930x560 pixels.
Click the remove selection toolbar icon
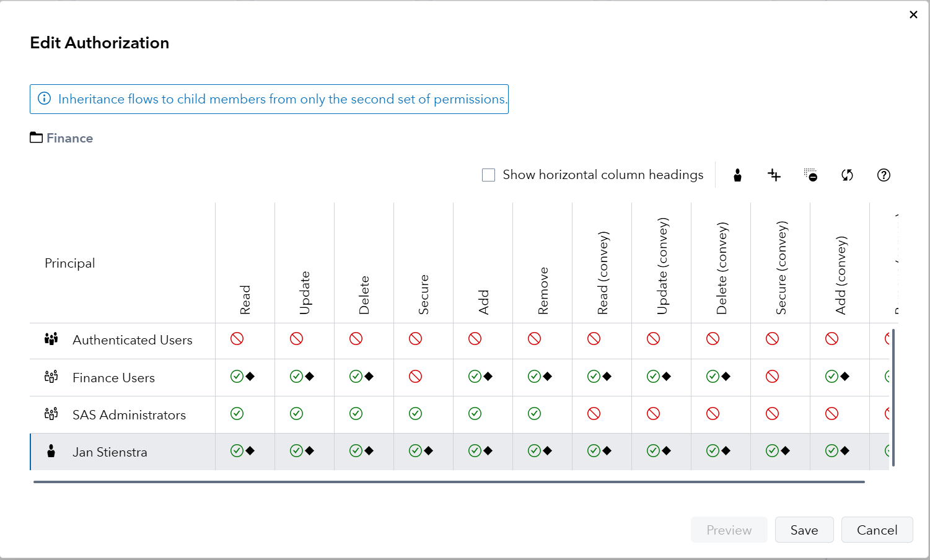[x=810, y=175]
